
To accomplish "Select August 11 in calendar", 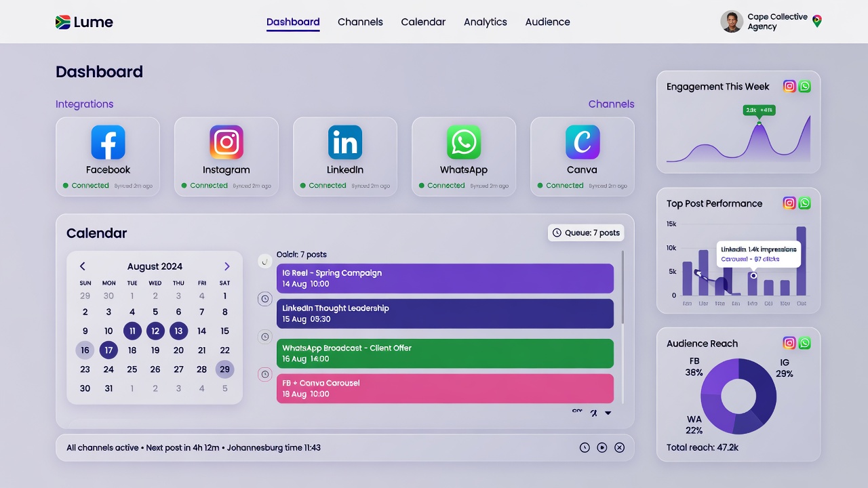I will pyautogui.click(x=132, y=331).
